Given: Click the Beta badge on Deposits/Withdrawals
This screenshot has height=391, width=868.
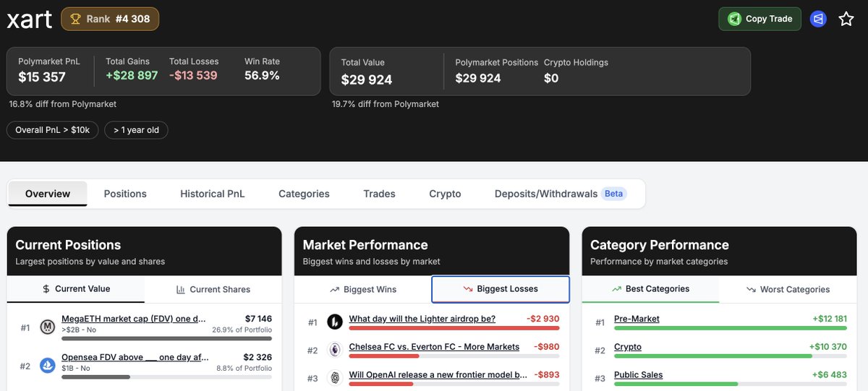Looking at the screenshot, I should point(615,194).
